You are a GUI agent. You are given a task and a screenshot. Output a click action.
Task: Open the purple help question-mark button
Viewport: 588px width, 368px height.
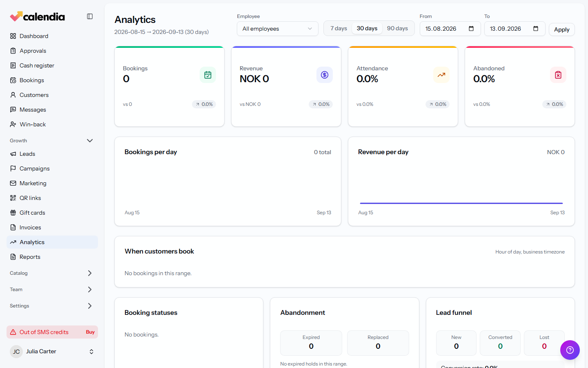[570, 350]
